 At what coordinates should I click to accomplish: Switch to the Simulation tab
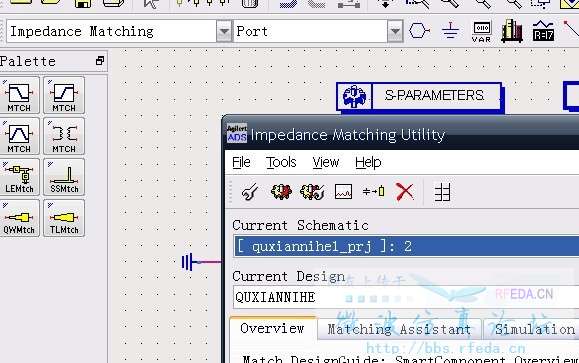pos(534,329)
